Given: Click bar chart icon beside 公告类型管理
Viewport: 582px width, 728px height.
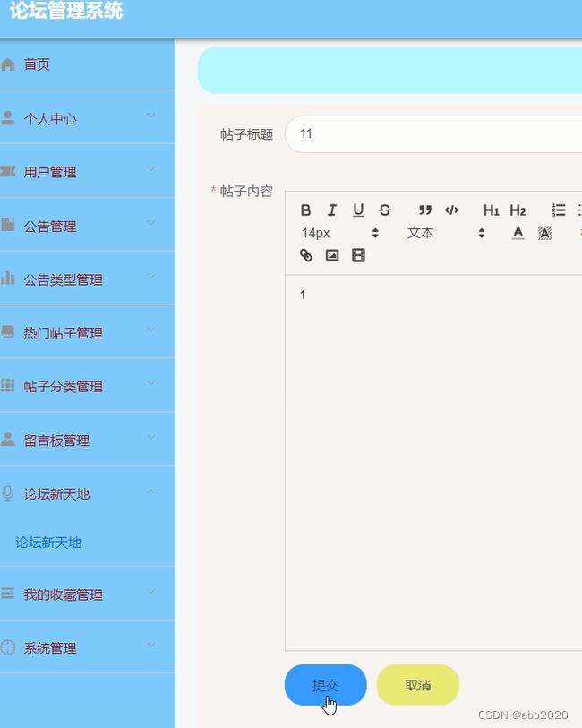Looking at the screenshot, I should pos(7,278).
